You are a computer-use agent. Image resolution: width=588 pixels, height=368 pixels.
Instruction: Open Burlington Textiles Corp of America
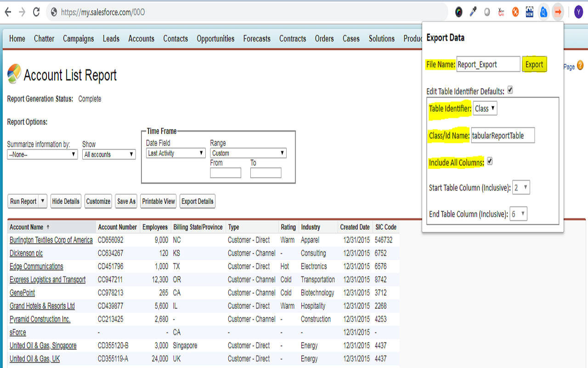[51, 240]
